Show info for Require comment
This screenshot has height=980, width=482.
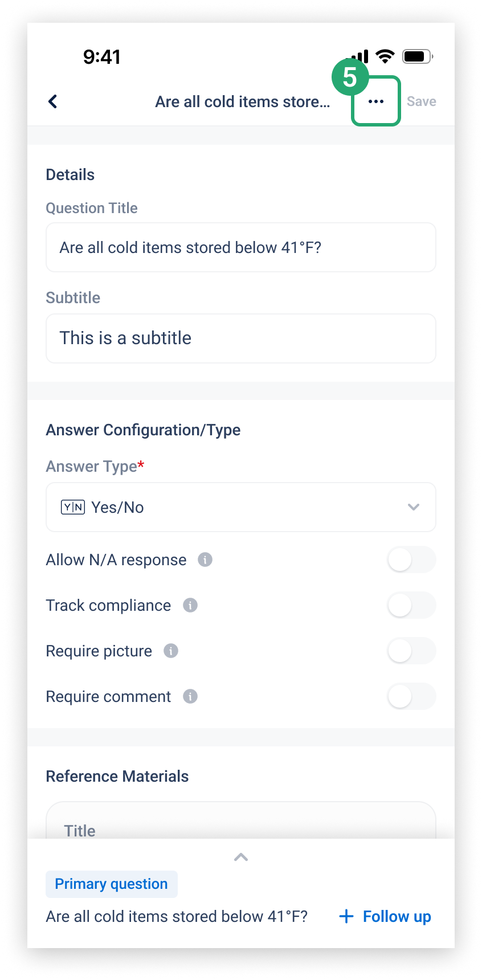[190, 696]
